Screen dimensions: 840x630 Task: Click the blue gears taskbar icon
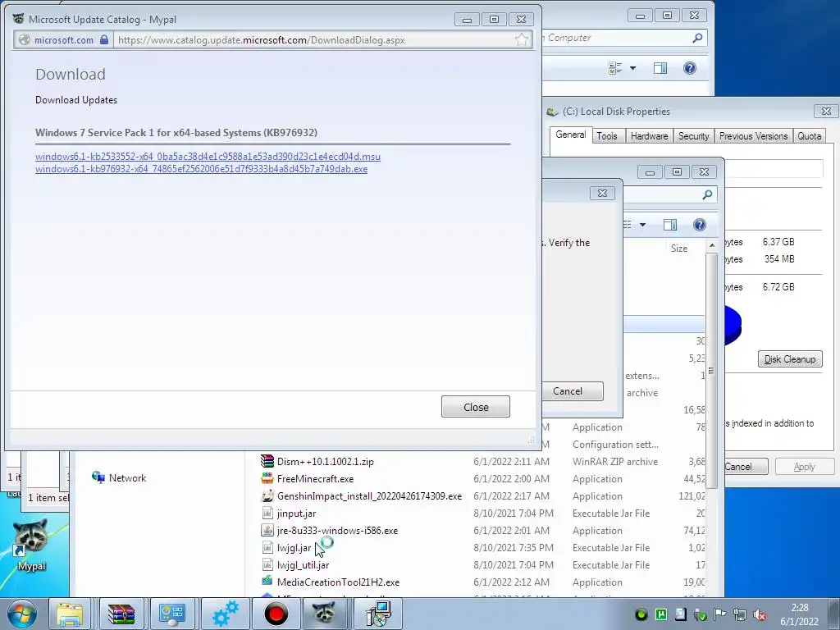pos(225,614)
